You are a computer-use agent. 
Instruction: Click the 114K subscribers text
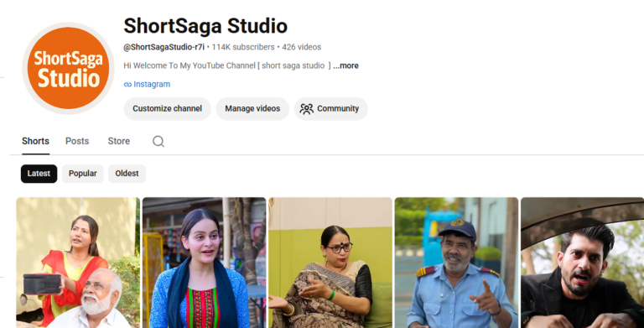(243, 47)
